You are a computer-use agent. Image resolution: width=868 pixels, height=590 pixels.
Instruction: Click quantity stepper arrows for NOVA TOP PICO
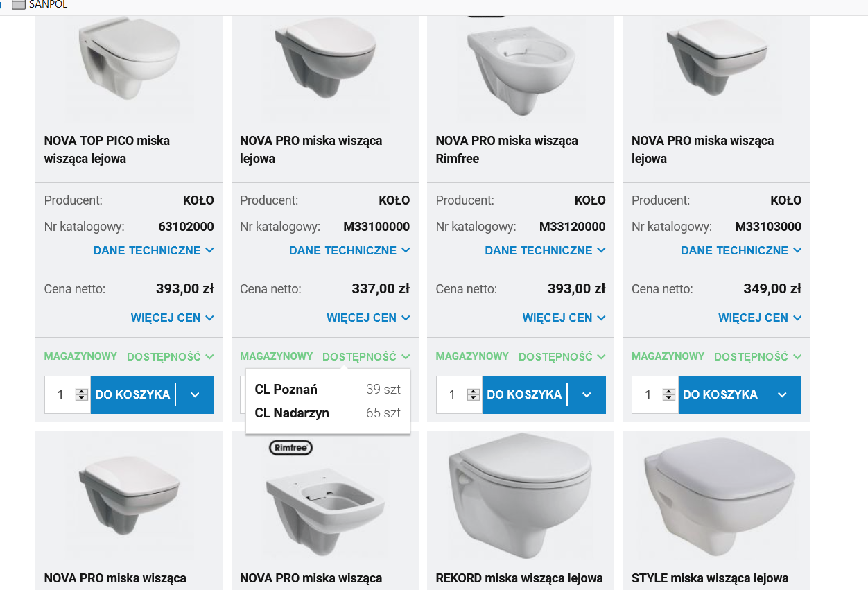[x=82, y=394]
